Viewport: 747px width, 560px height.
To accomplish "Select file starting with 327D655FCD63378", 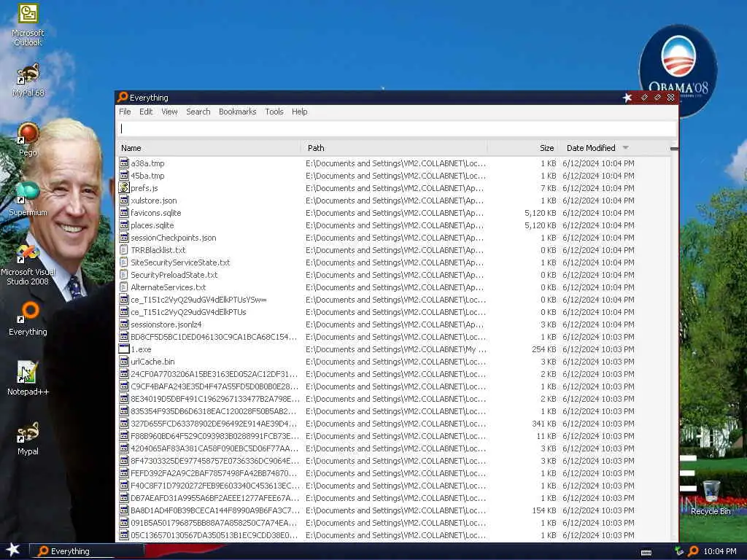I will pyautogui.click(x=214, y=424).
